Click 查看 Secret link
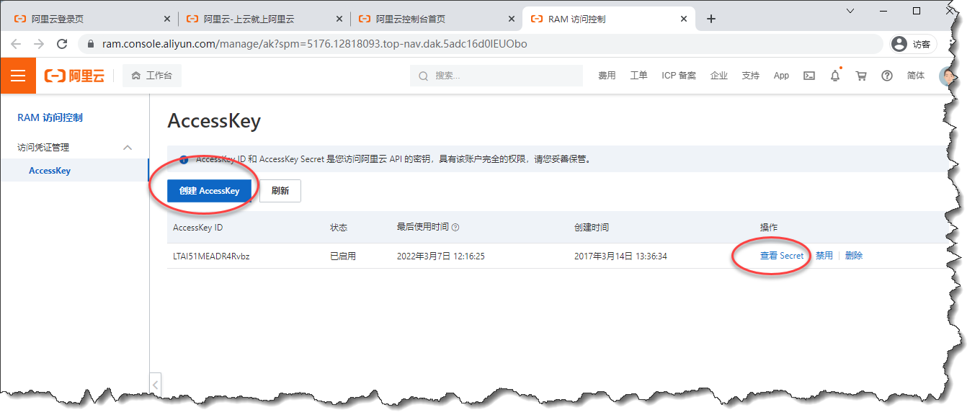Image resolution: width=980 pixels, height=420 pixels. click(x=782, y=256)
